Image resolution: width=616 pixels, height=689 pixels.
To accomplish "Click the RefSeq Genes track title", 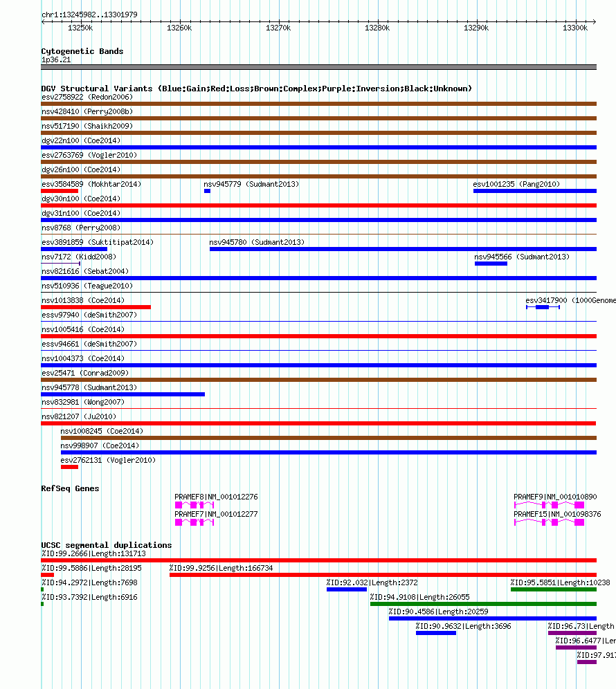I will tap(70, 488).
